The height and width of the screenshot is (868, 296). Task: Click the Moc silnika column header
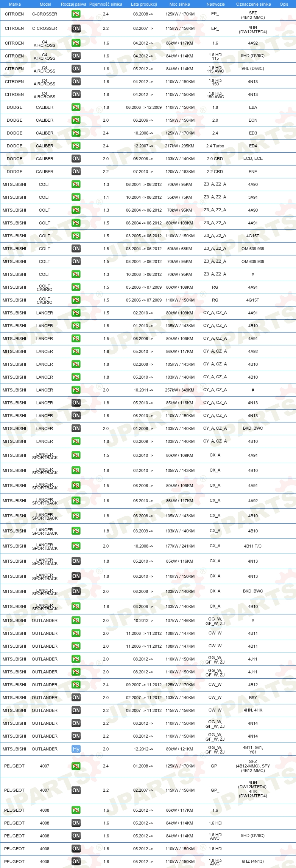click(180, 4)
